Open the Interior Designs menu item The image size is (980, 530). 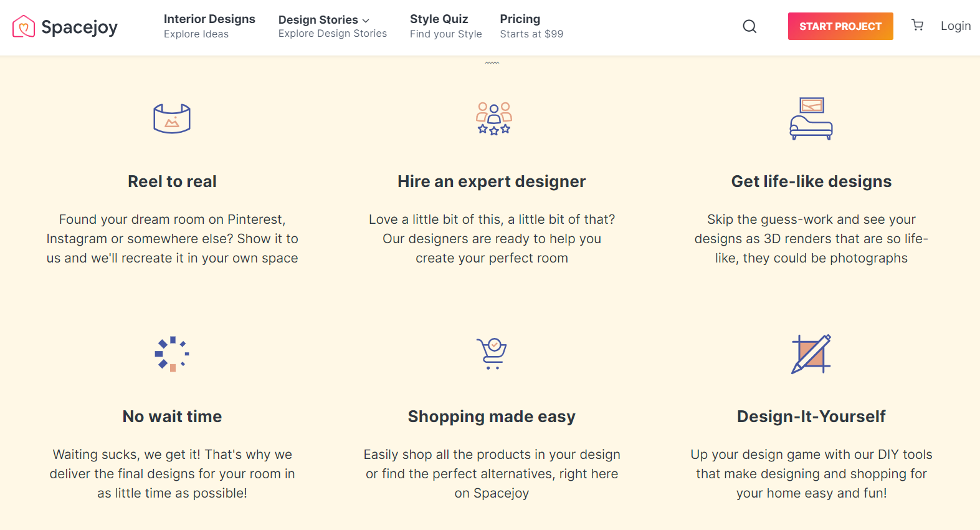tap(209, 19)
